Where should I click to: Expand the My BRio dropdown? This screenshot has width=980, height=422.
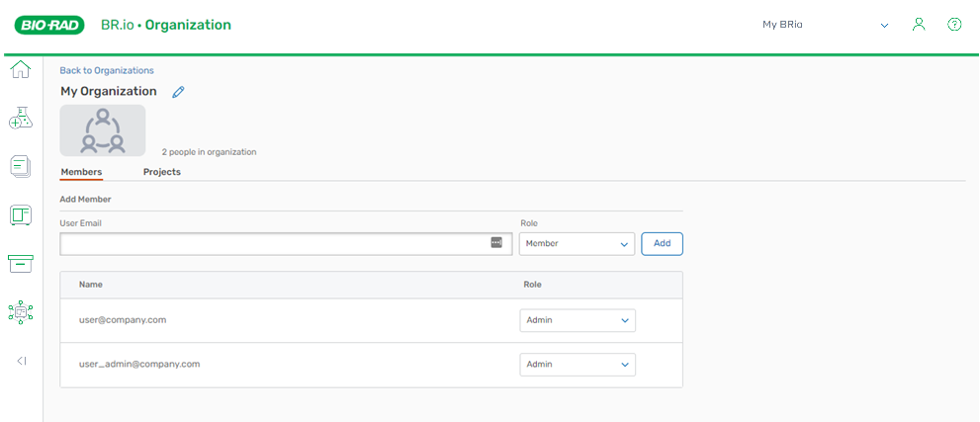(x=826, y=25)
